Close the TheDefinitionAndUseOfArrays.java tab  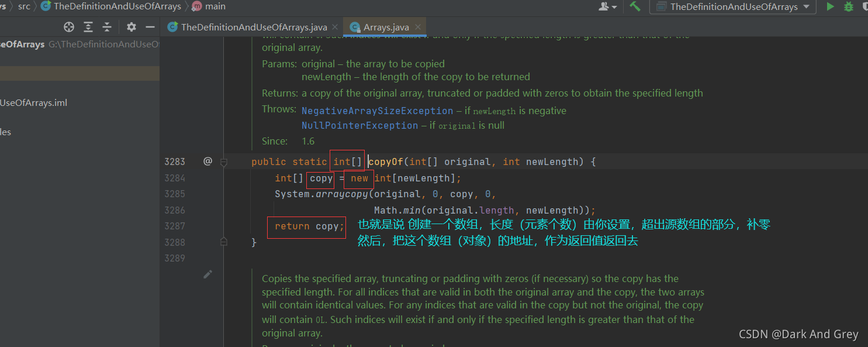click(334, 28)
